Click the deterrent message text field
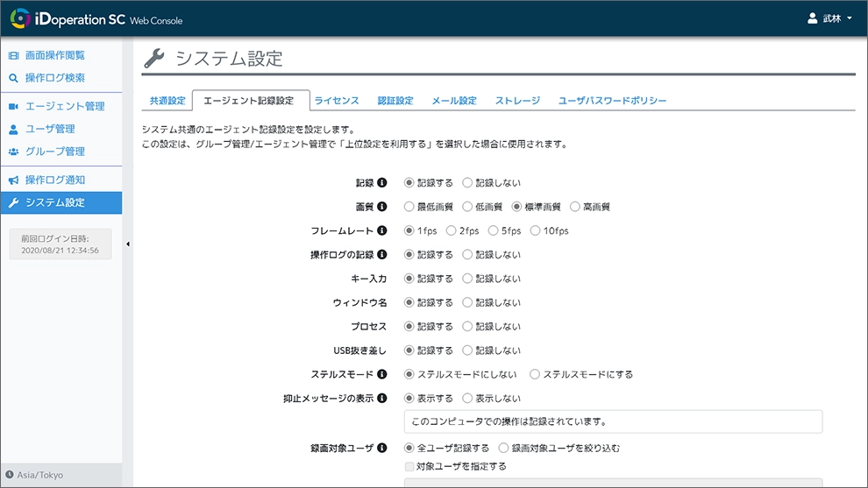This screenshot has height=488, width=868. click(x=614, y=421)
